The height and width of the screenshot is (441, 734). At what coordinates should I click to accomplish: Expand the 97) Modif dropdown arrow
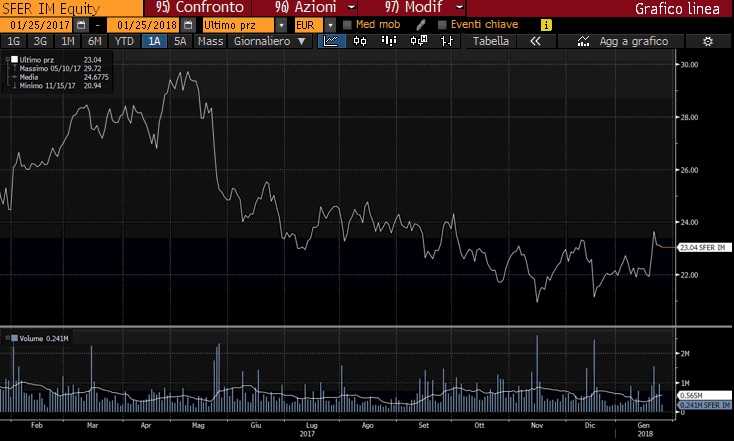(x=460, y=7)
